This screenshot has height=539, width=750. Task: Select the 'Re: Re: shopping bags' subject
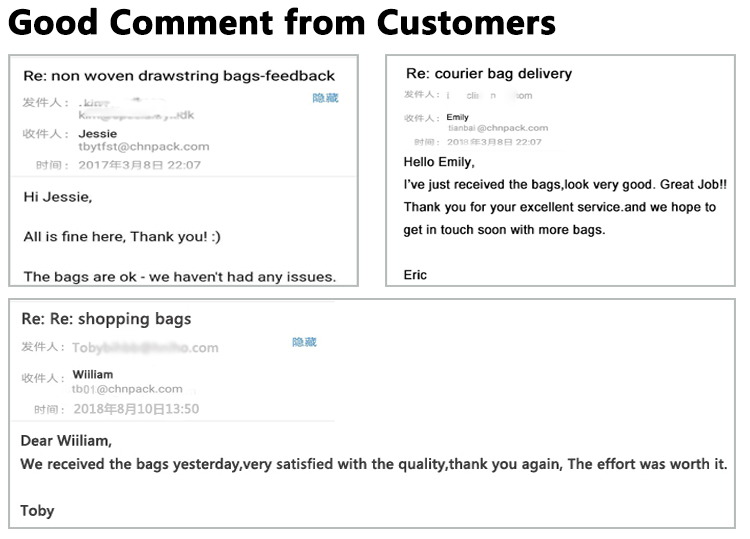tap(106, 319)
